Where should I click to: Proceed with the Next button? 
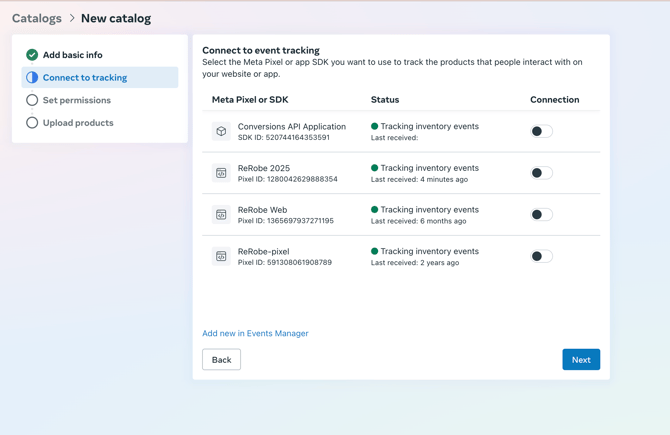click(581, 359)
